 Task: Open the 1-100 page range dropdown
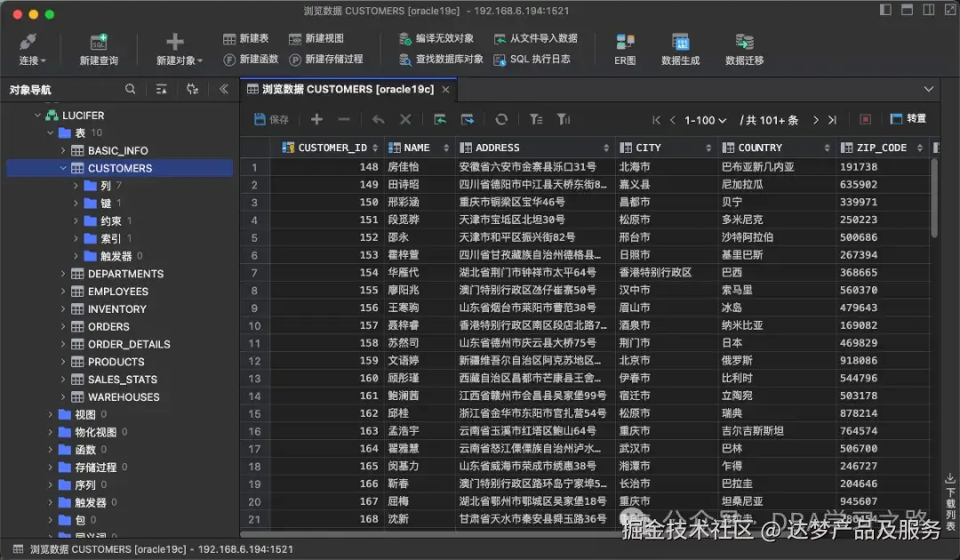700,119
